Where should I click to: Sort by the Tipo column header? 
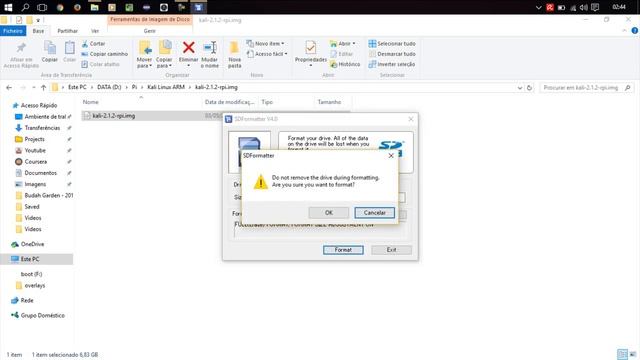(x=267, y=102)
